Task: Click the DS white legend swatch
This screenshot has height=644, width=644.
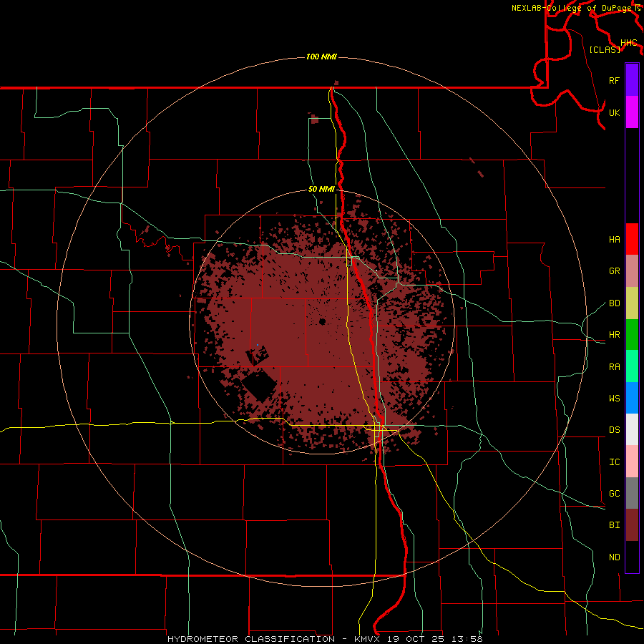Action: [x=632, y=429]
